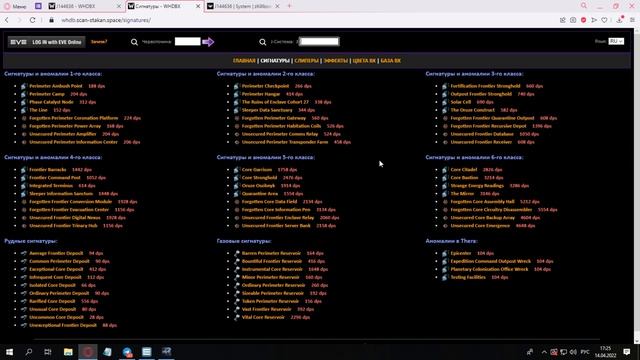
Task: Click the data icon beside Unsecured Perimeter Amplifier
Action: 24,134
